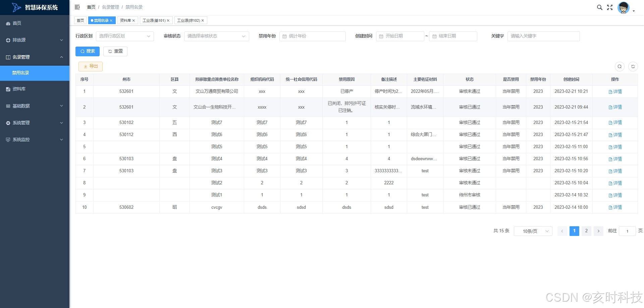Open 详情 for 测试6 row
Screen dimensions: 644x308
click(615, 135)
